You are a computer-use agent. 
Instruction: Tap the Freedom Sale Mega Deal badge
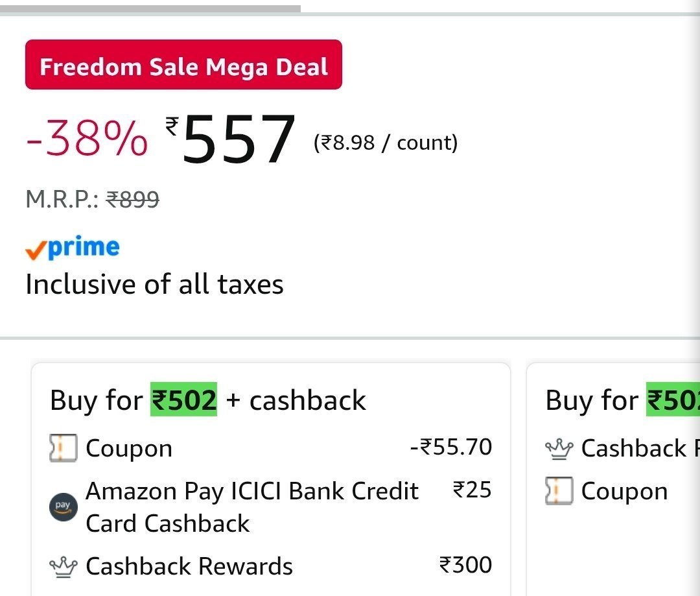pyautogui.click(x=183, y=65)
